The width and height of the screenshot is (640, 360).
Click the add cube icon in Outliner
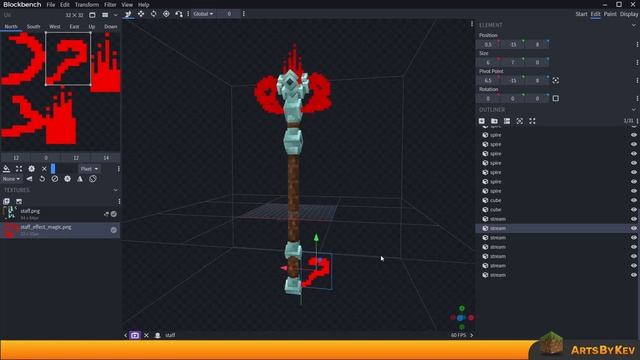tap(482, 121)
